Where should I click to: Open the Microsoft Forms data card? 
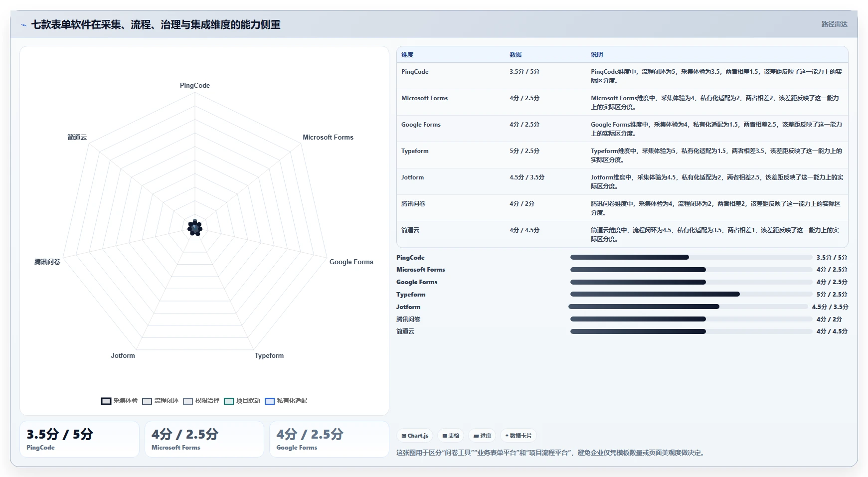point(204,439)
